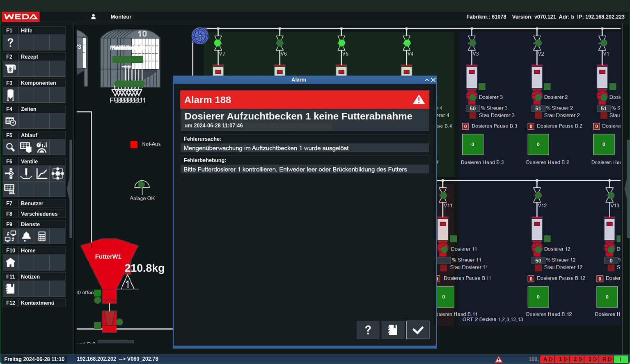Toggle Dosieren Pause D.3 checkbox

click(465, 126)
